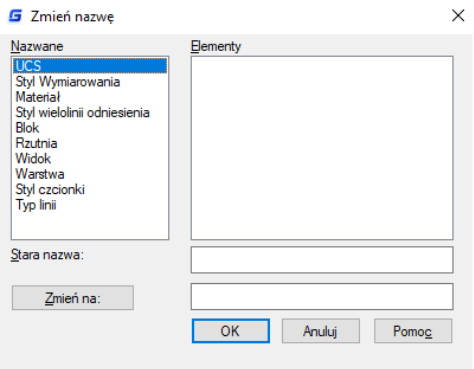Click the GstarCAD app icon in title bar
The image size is (474, 369).
[x=15, y=16]
